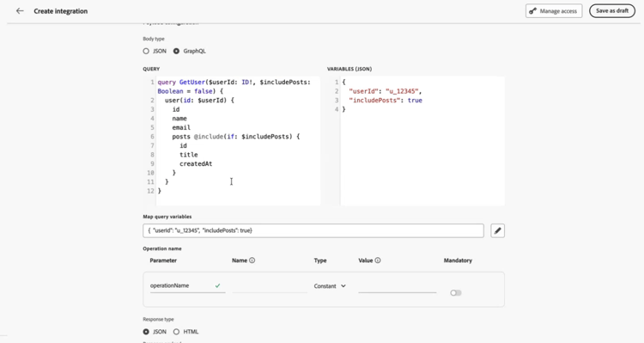644x343 pixels.
Task: Click the "includePosts": true variables line
Action: (x=386, y=101)
